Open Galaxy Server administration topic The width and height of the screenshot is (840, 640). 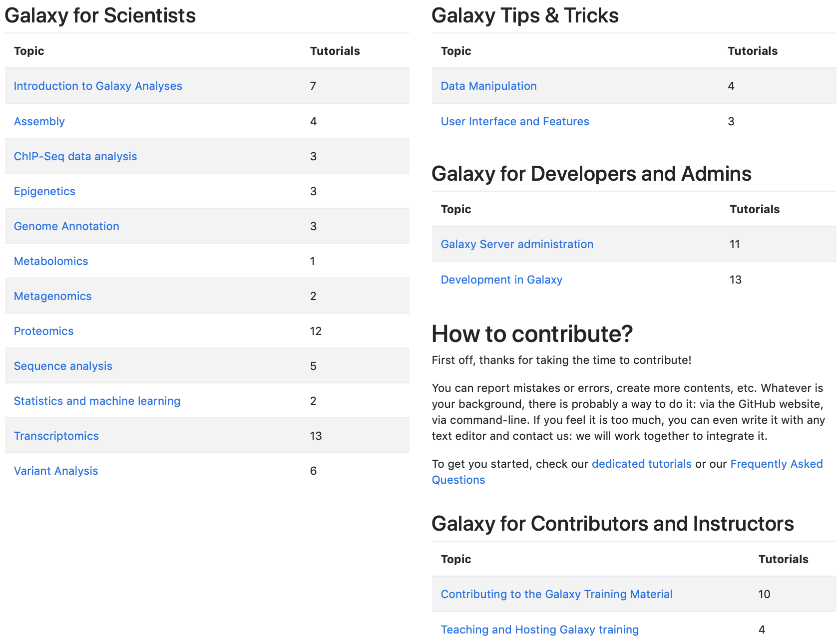pos(517,244)
